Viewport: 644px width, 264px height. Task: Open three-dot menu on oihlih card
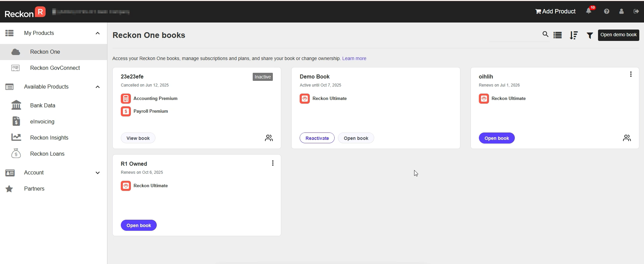[631, 74]
